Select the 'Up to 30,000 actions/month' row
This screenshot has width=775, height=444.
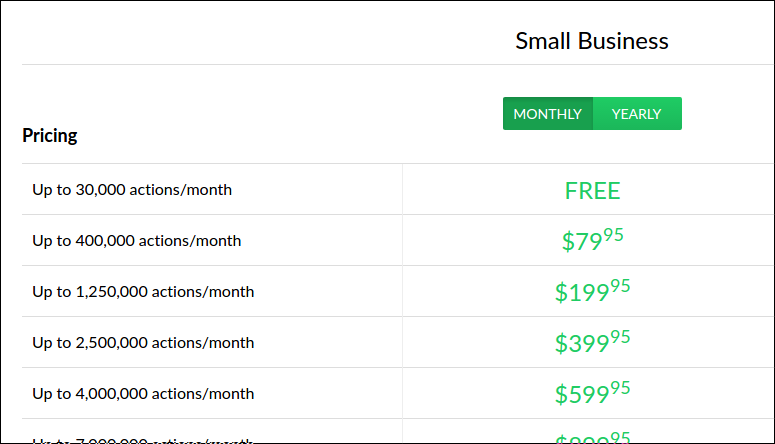(397, 189)
